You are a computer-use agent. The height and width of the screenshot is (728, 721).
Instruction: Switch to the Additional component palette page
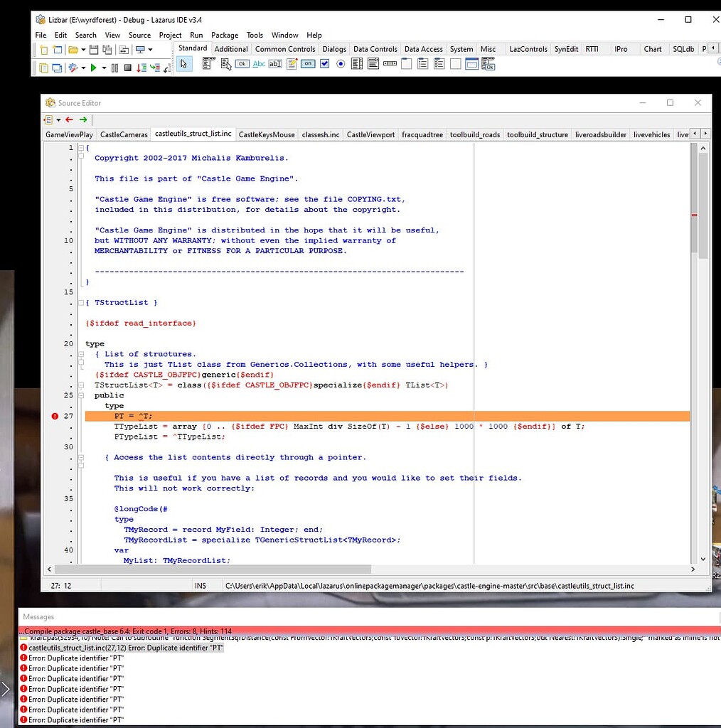233,49
